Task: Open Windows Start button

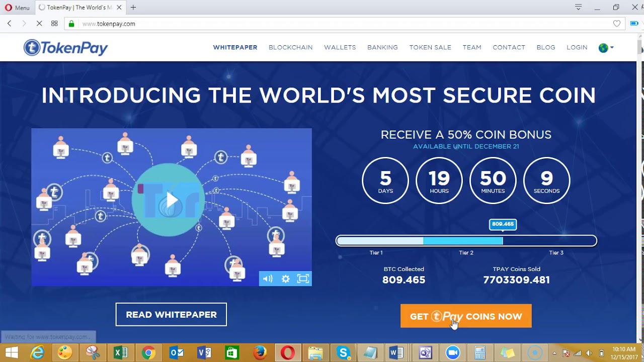Action: [12, 353]
